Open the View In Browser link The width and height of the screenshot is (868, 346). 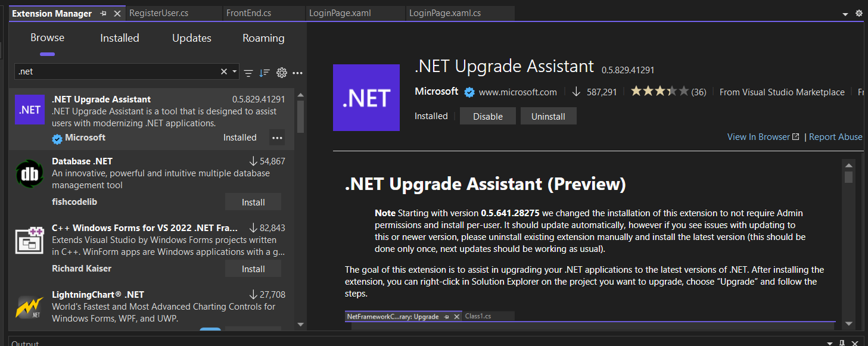pos(763,137)
